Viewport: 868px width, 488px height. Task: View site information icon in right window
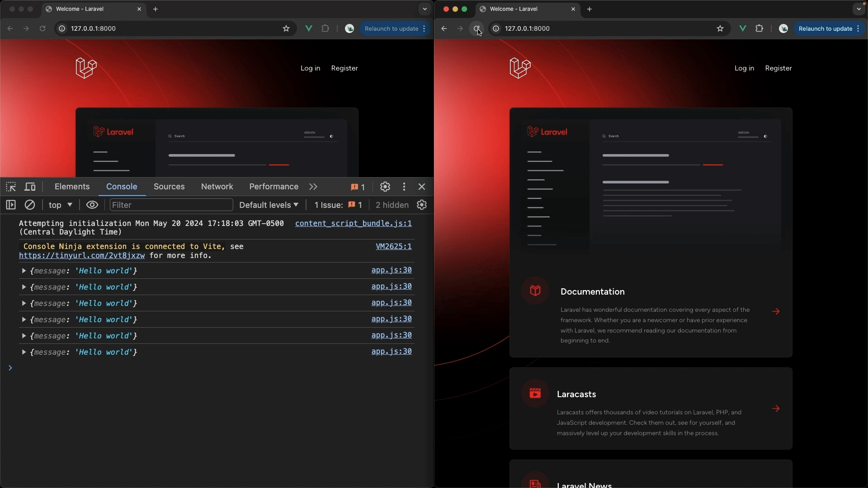click(496, 28)
